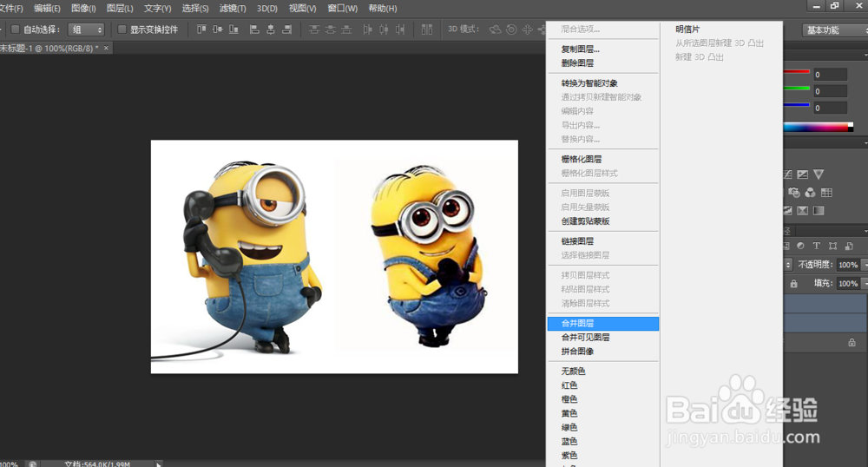Screen dimensions: 868x467
Task: Open the 基本功能 workspace dropdown
Action: [x=835, y=30]
